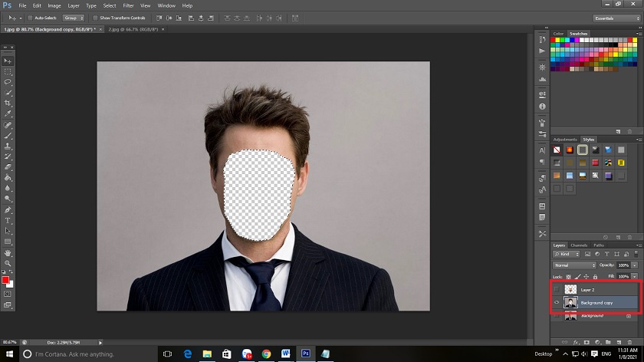Screen dimensions: 644x362
Task: Select the Pen tool
Action: pyautogui.click(x=8, y=210)
